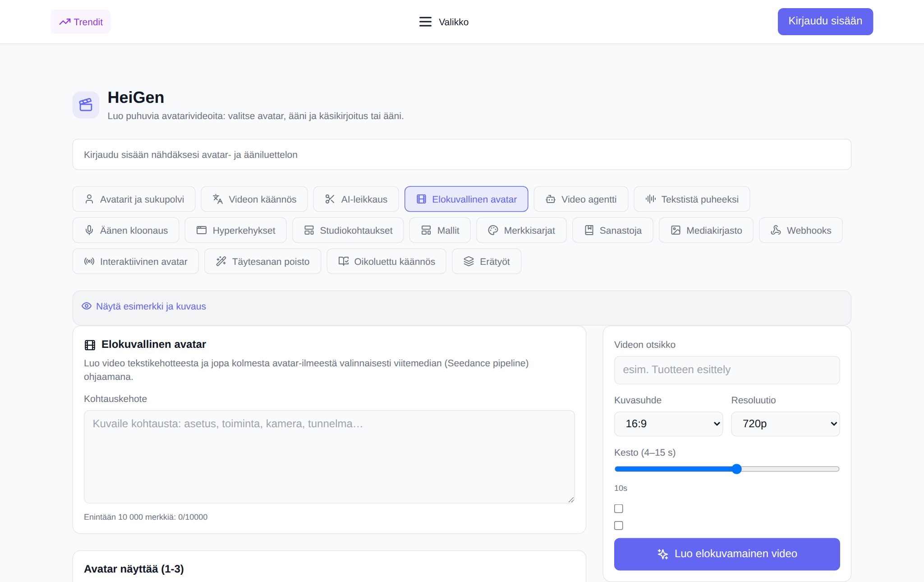The width and height of the screenshot is (924, 582).
Task: Click the palette icon on Merkkisarjat
Action: point(493,230)
